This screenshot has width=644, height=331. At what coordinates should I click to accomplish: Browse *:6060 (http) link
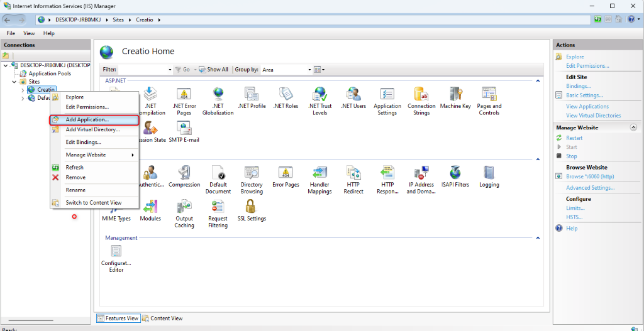[x=590, y=176]
